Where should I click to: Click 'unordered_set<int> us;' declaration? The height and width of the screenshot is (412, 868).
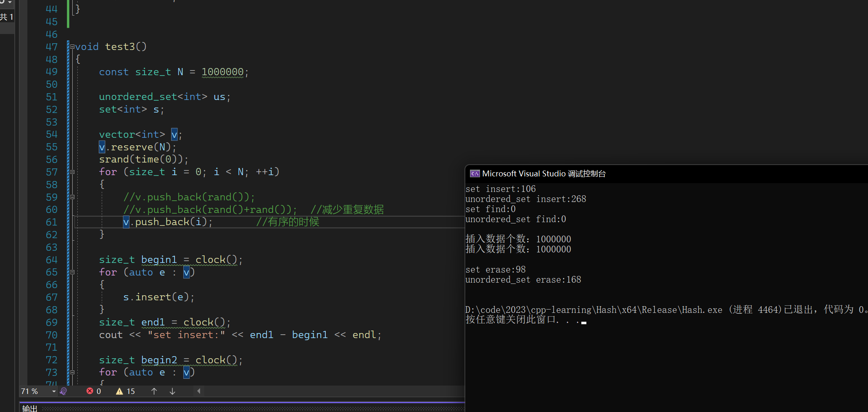(x=165, y=97)
